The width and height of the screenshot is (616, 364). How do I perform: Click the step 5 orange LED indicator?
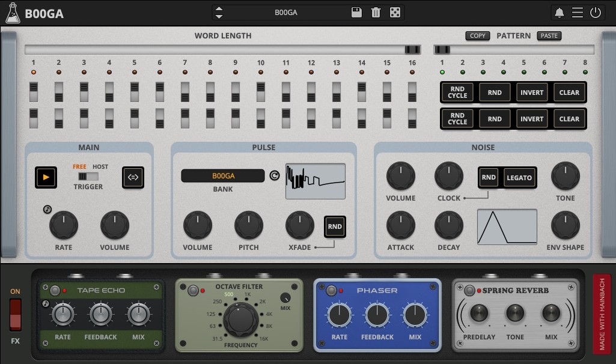tap(135, 72)
